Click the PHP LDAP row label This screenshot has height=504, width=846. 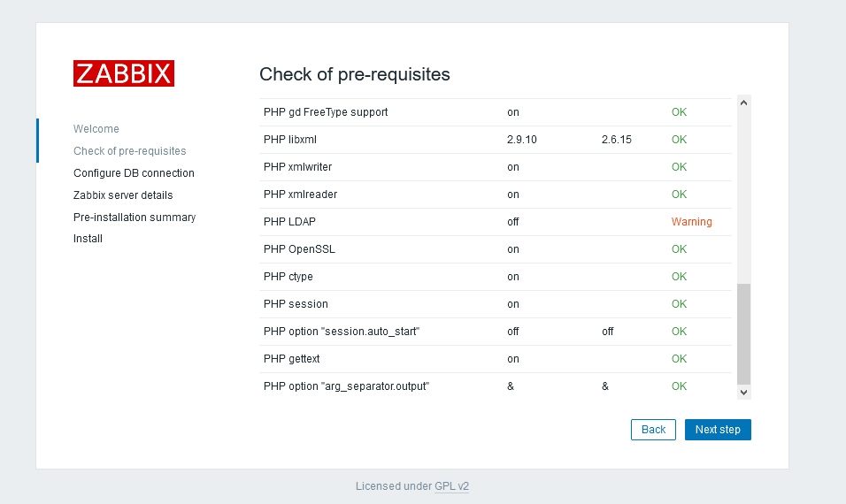[x=289, y=222]
